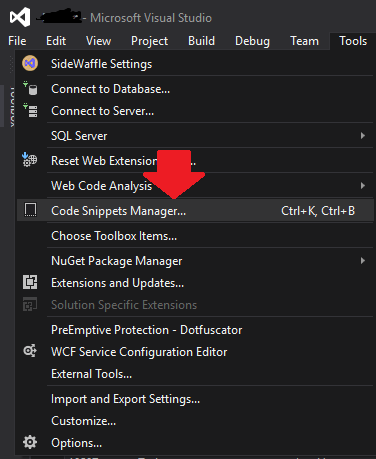
Task: Click the Microsoft Visual Studio title text
Action: pyautogui.click(x=151, y=18)
